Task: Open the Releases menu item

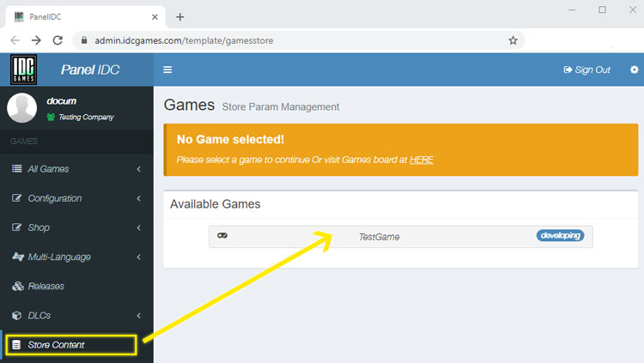Action: pos(76,287)
